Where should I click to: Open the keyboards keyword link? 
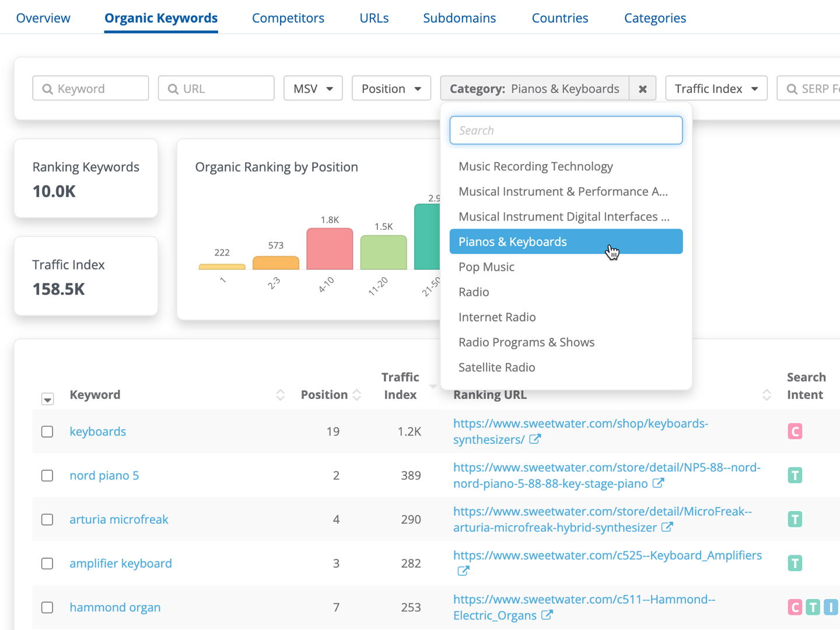coord(98,432)
